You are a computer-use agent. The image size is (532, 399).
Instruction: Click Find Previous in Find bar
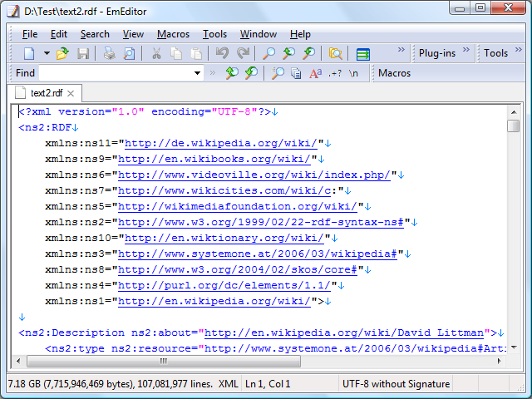coord(251,72)
